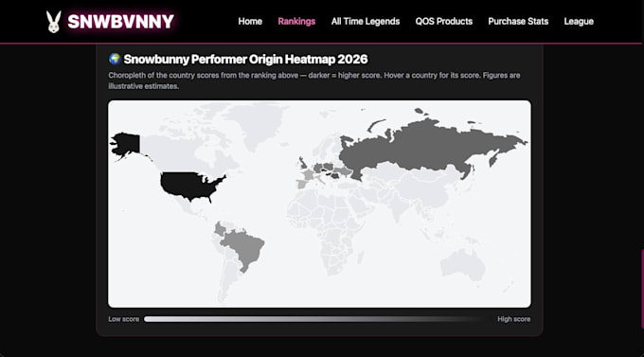Viewport: 644px width, 357px height.
Task: Click Colombia on the heatmap
Action: [220, 229]
